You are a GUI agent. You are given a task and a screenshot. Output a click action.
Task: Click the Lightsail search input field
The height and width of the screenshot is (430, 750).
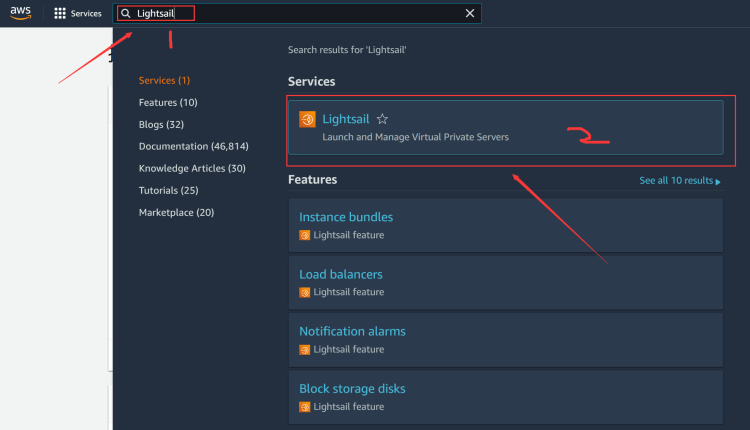click(x=300, y=13)
